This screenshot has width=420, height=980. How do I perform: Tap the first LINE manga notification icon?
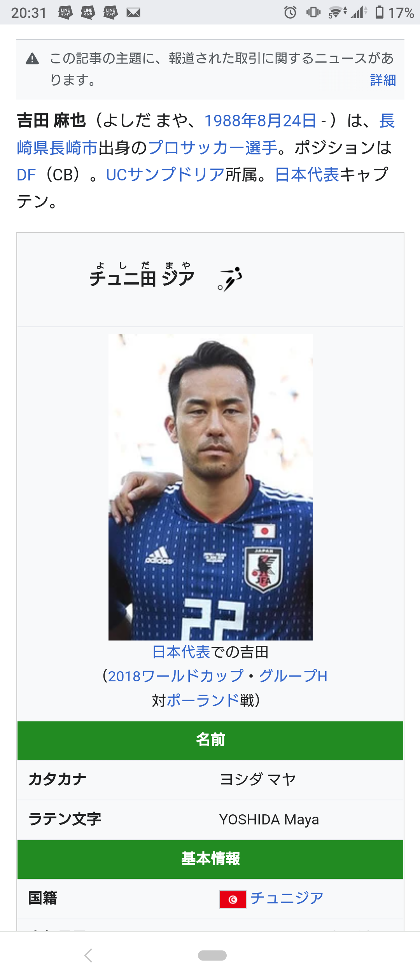(65, 12)
